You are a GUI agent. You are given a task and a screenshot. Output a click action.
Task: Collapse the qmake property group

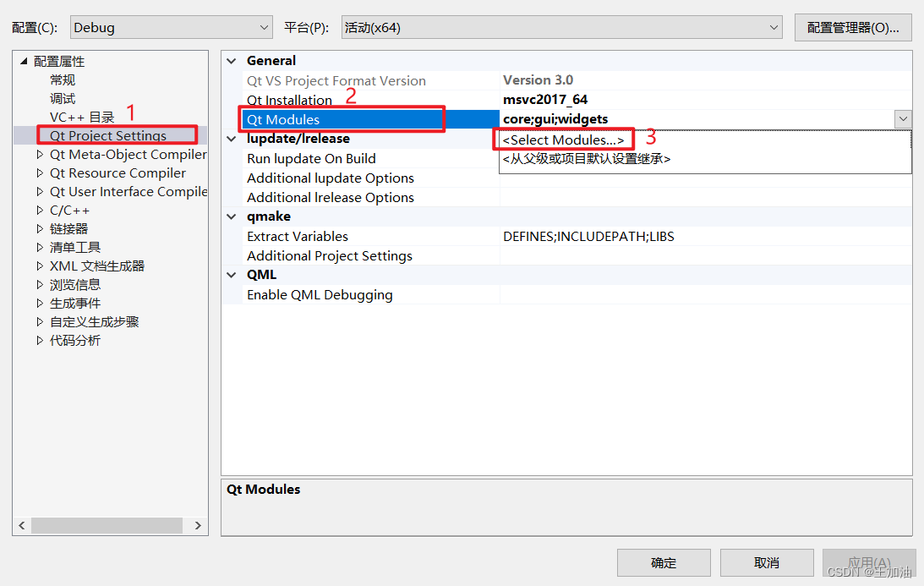(x=232, y=216)
